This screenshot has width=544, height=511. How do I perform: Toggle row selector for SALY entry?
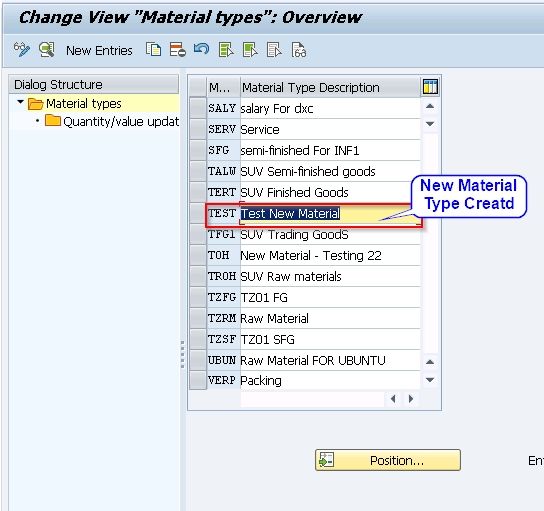[198, 108]
